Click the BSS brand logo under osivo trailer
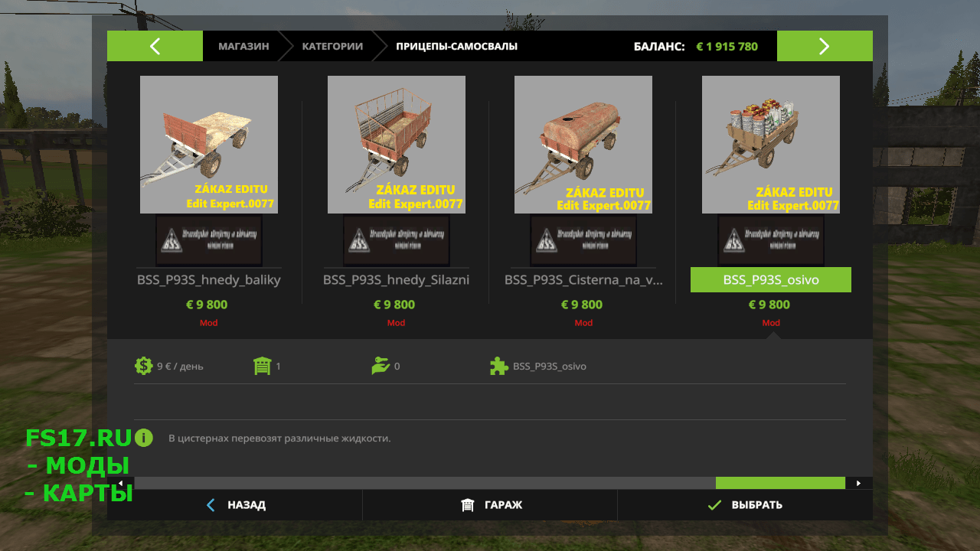 pyautogui.click(x=771, y=240)
